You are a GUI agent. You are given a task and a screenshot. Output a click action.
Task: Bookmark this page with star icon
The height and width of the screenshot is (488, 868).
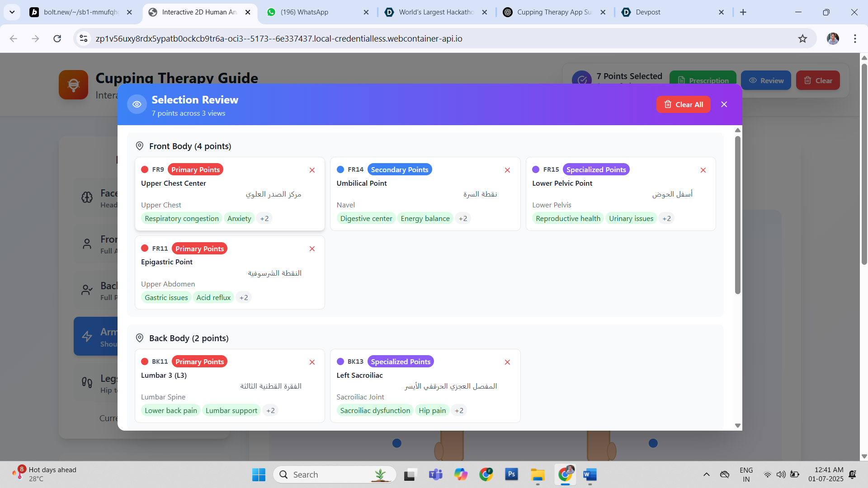802,39
